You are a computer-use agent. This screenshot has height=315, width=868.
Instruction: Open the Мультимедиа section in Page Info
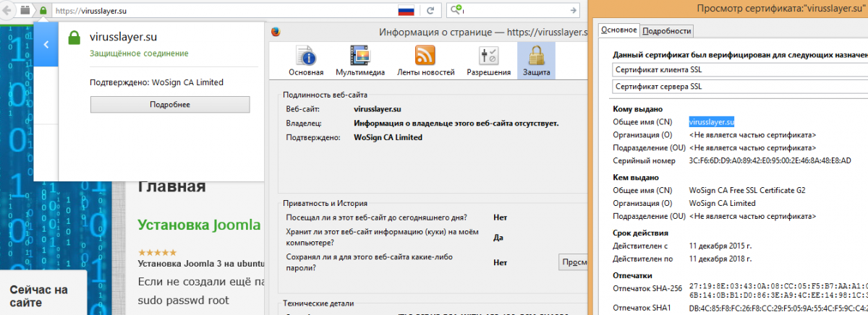pos(359,61)
